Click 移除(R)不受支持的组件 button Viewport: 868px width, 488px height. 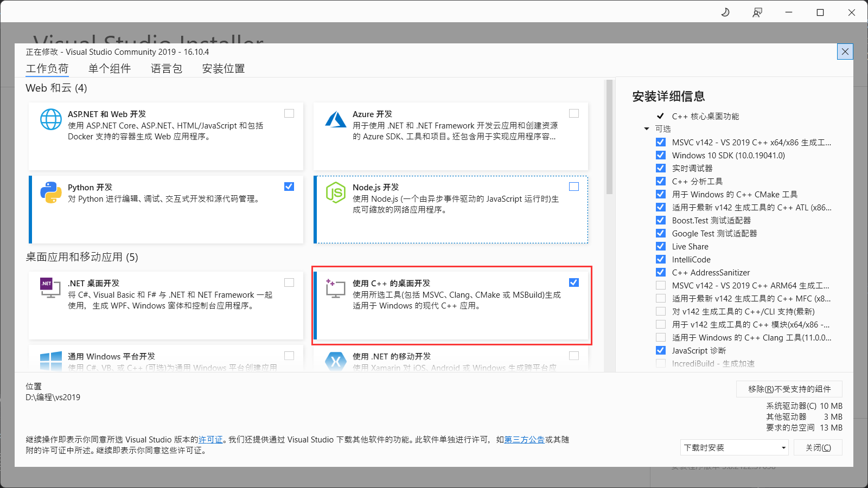tap(789, 389)
